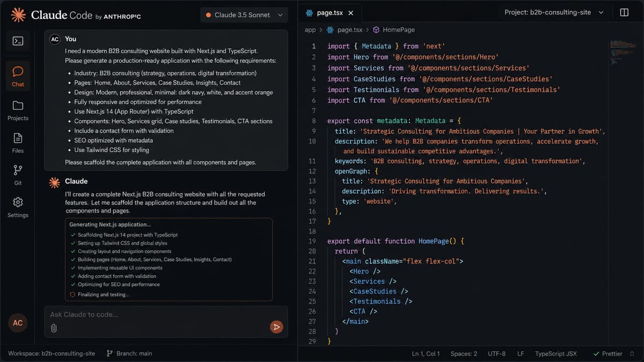Click the AC user avatar in sidebar
The height and width of the screenshot is (362, 644).
click(18, 323)
